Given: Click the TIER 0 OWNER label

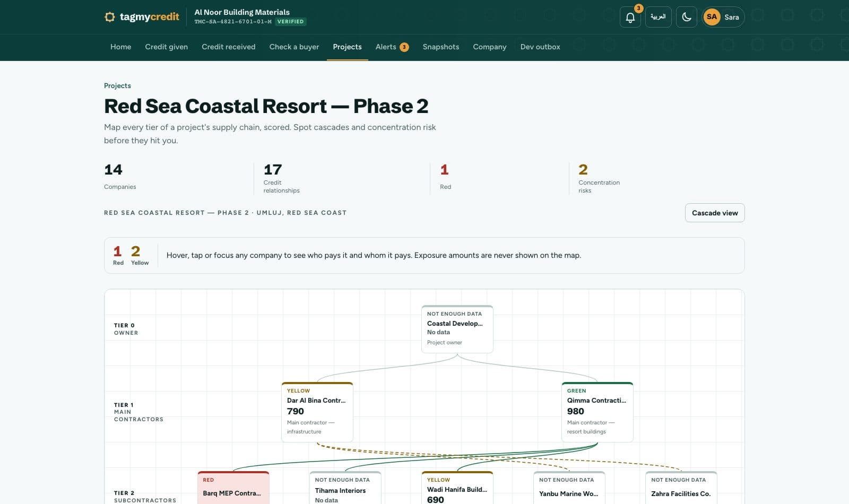Looking at the screenshot, I should [126, 329].
